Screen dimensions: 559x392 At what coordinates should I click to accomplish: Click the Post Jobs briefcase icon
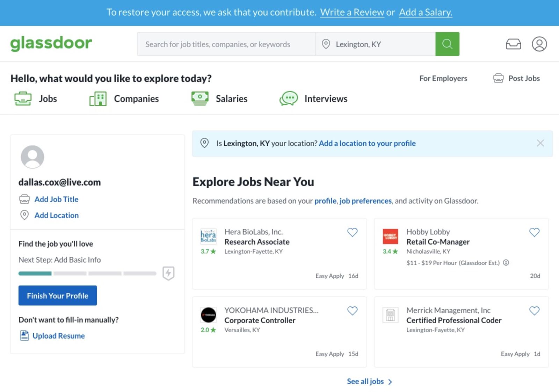(498, 78)
